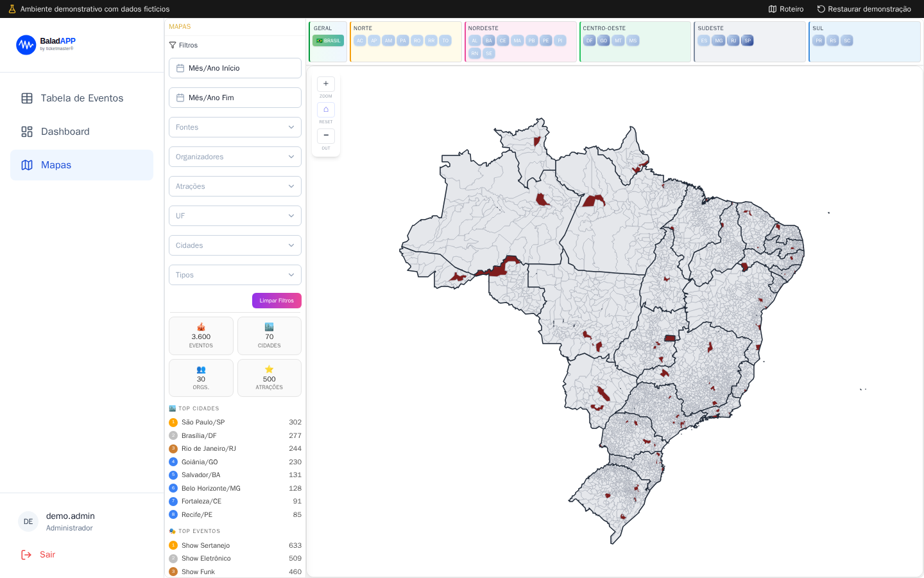Click the calendar icon in Mês/Ano Fim
The height and width of the screenshot is (578, 924).
[x=180, y=98]
